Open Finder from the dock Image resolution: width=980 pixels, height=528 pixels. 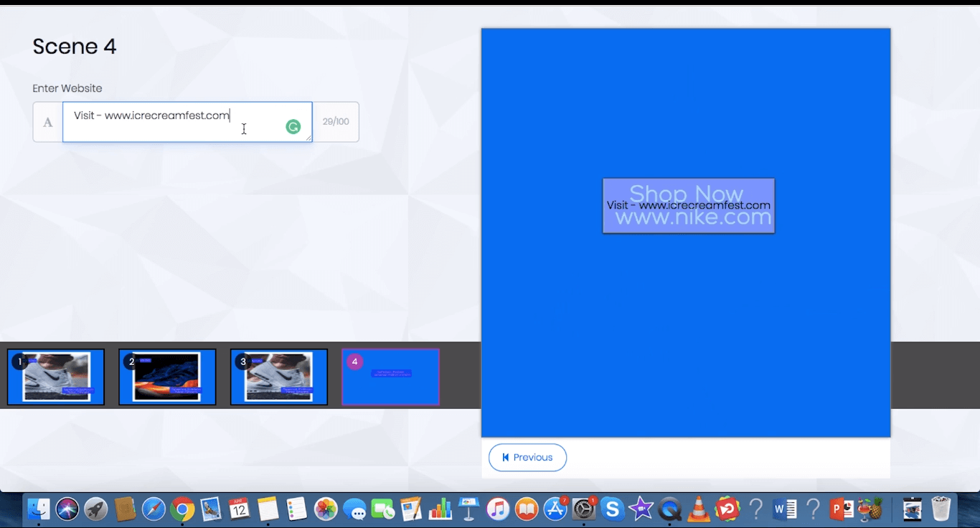click(39, 509)
